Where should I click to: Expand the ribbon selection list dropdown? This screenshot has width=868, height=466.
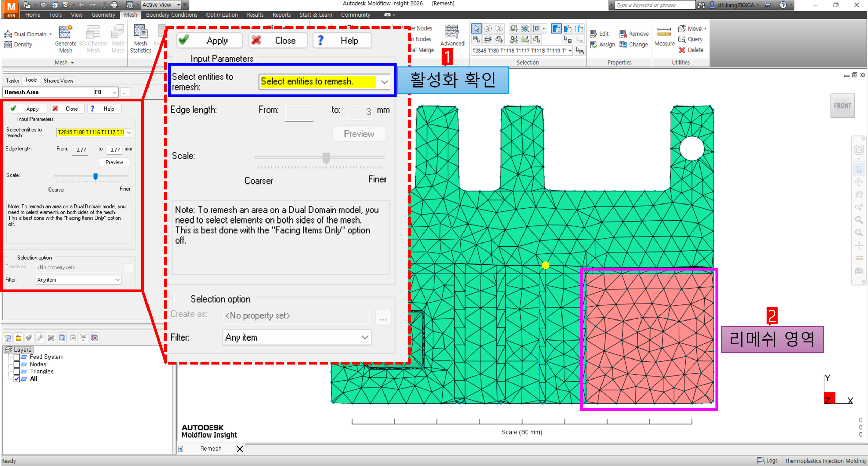pos(570,51)
